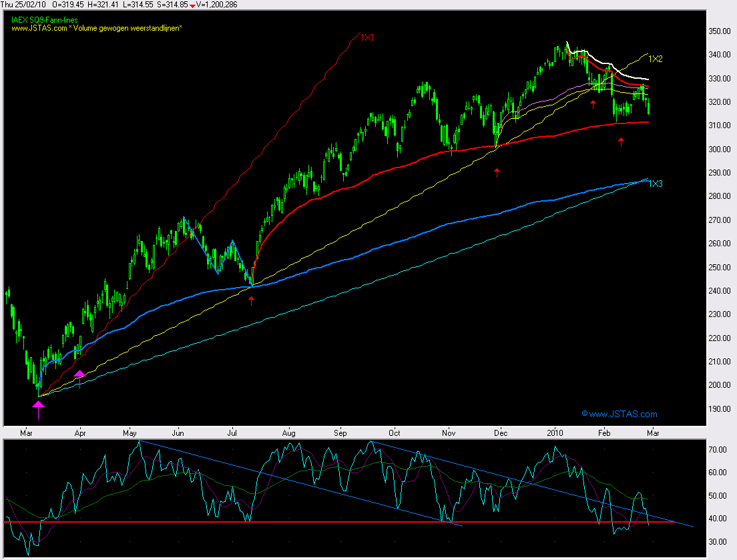Click the large magenta triangle at the March low

point(39,403)
